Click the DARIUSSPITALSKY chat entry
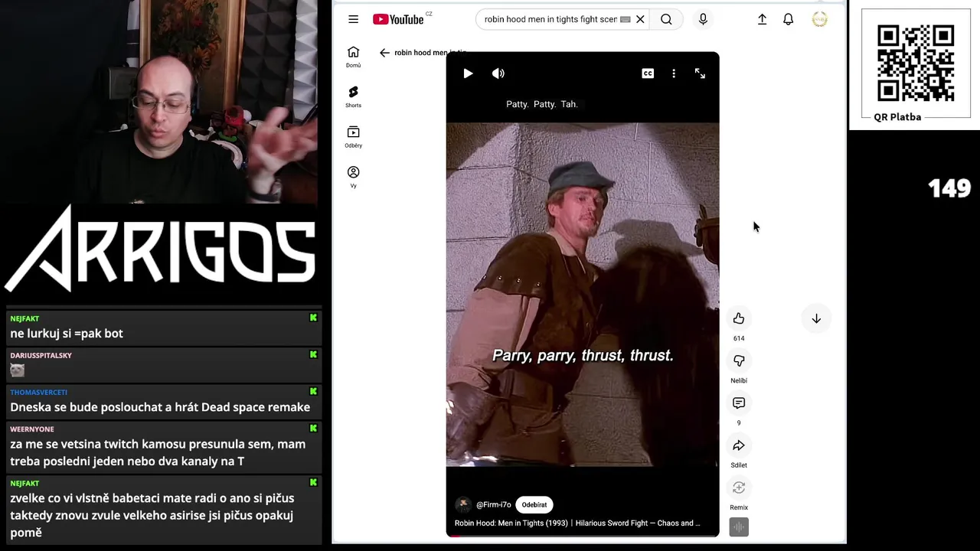The image size is (980, 551). pos(163,364)
